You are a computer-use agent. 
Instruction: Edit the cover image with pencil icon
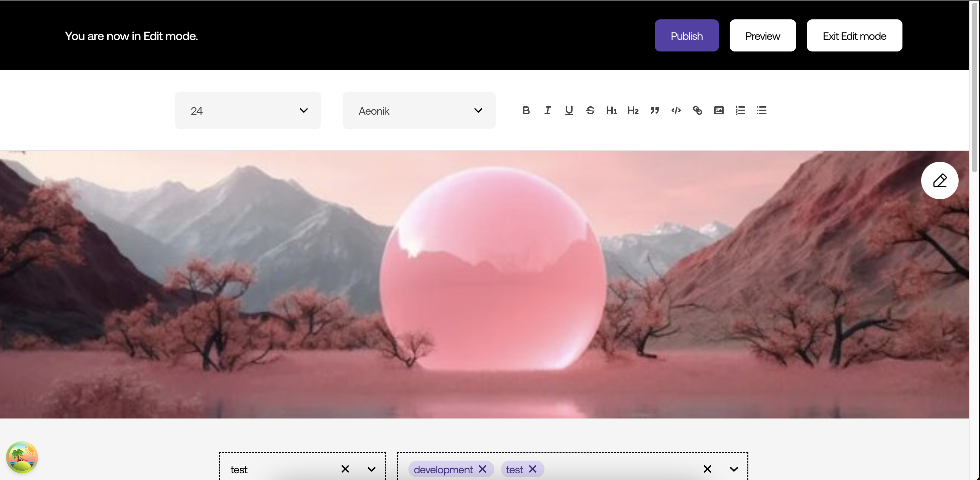click(x=940, y=180)
